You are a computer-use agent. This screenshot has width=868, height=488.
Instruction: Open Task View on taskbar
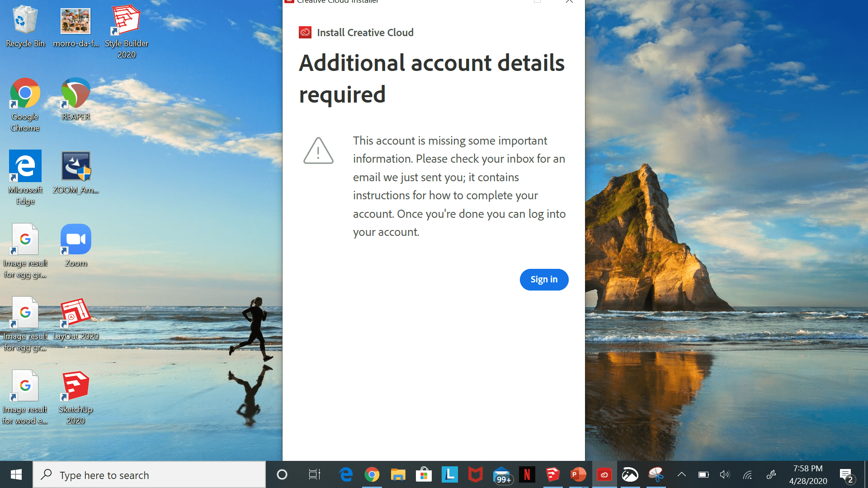[314, 475]
